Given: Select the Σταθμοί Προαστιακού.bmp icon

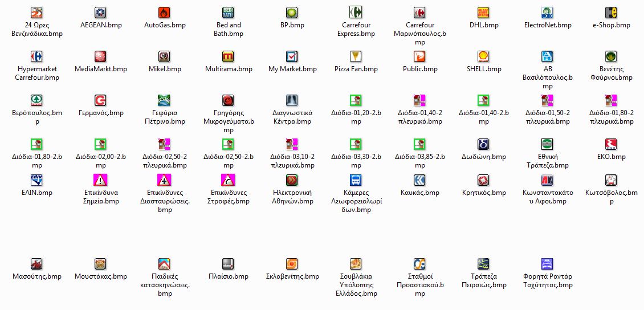Looking at the screenshot, I should tap(420, 264).
